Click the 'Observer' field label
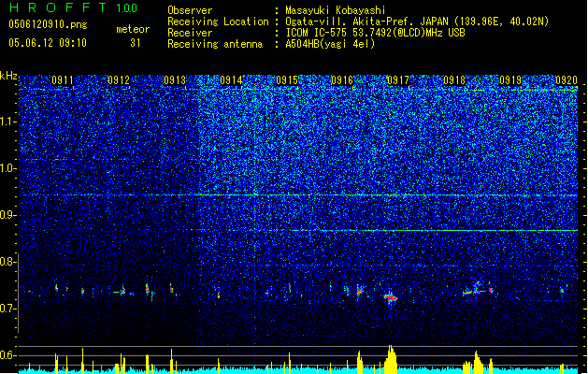Image resolution: width=588 pixels, height=374 pixels. [x=190, y=10]
